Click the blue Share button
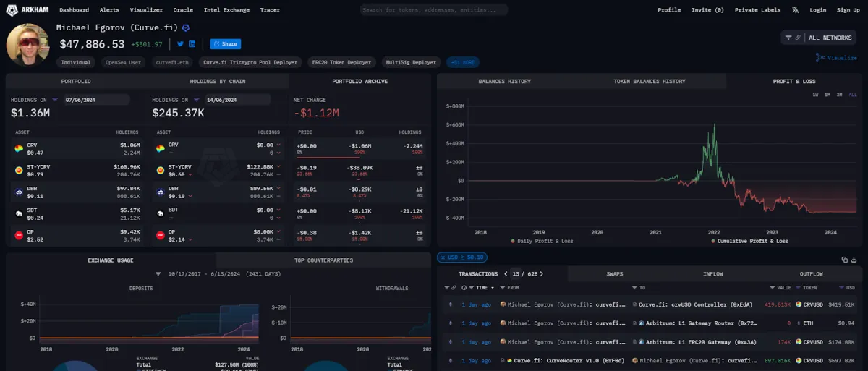Image resolution: width=868 pixels, height=371 pixels. pos(225,44)
